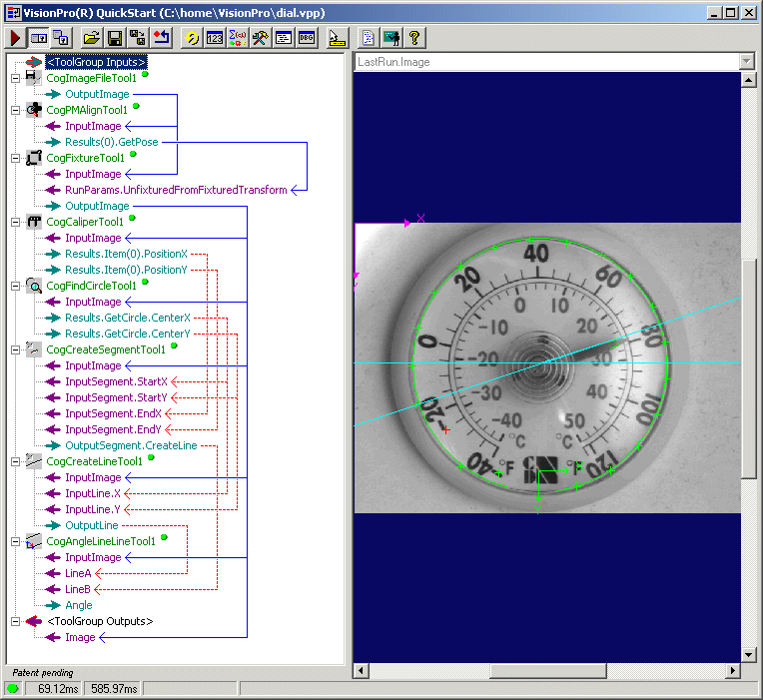
Task: Open the sigma statistics toolbar icon
Action: click(x=238, y=38)
